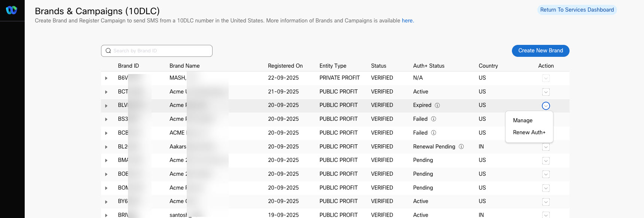Click the Search by Brand ID field
644x218 pixels.
pos(161,50)
